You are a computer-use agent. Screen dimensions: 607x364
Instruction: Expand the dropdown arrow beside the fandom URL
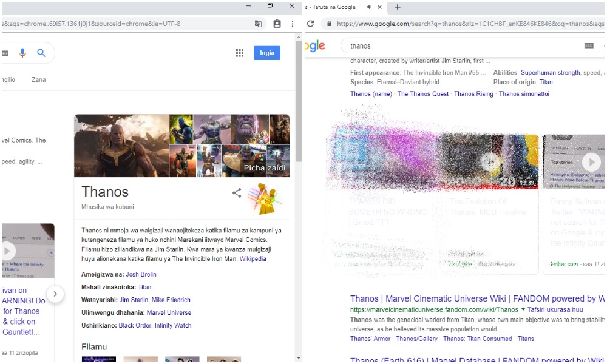523,310
